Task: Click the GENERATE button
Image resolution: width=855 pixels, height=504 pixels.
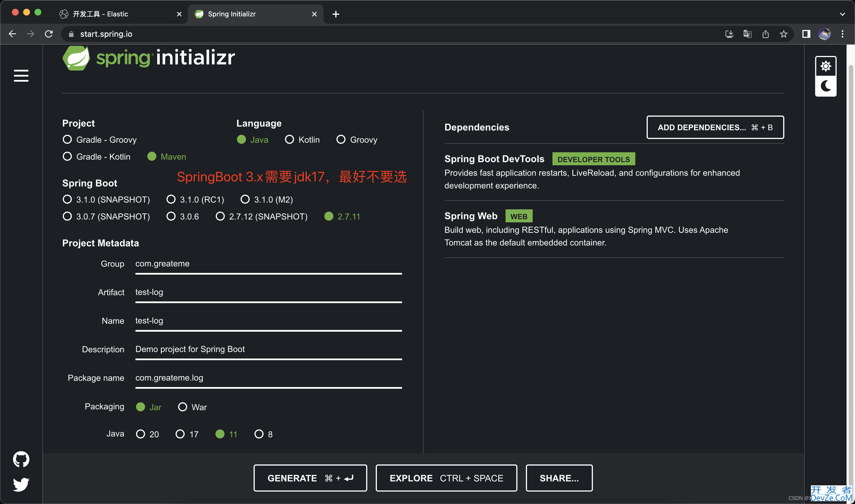Action: tap(310, 478)
